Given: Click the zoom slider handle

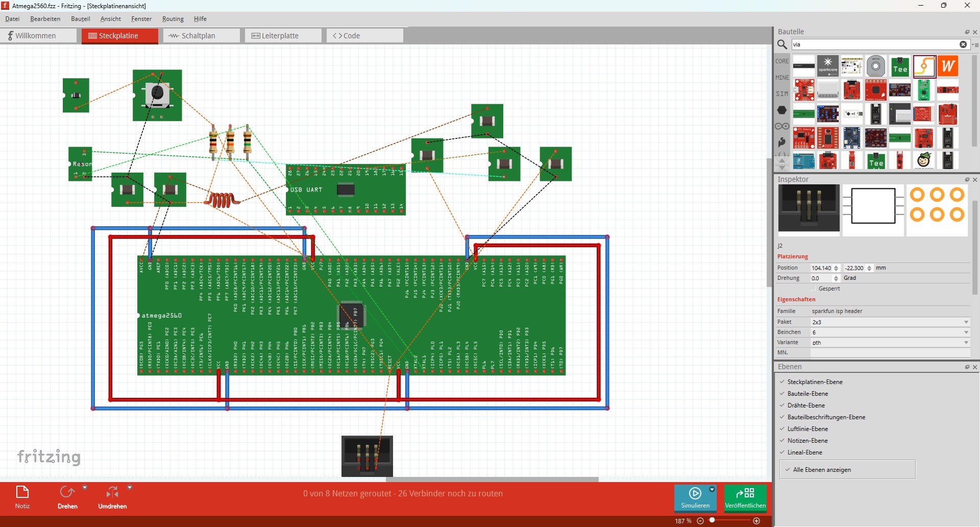Looking at the screenshot, I should pyautogui.click(x=712, y=520).
